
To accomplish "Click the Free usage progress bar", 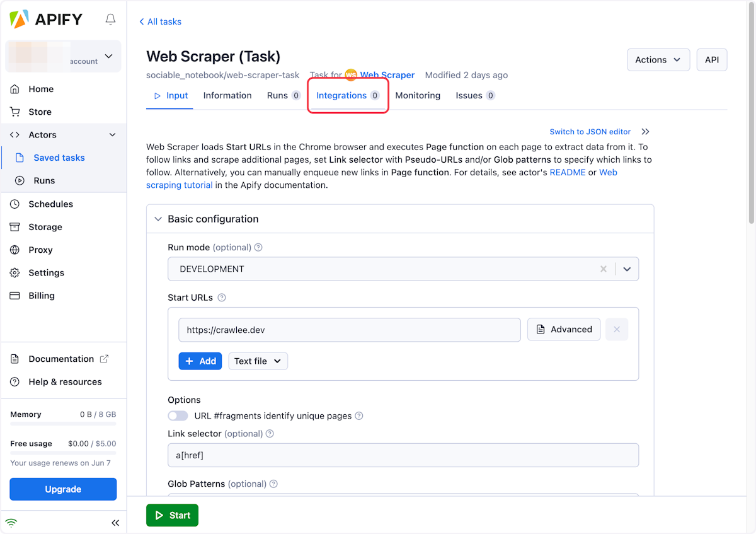I will click(63, 453).
